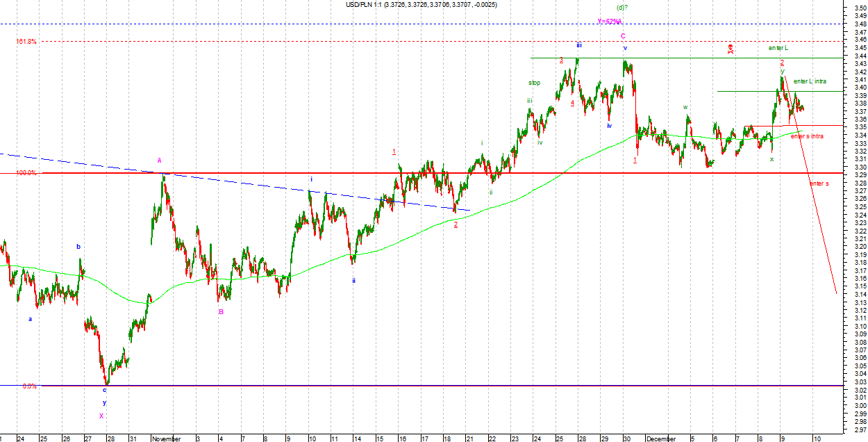Screen dimensions: 868x442
Task: Select the magenta 'X' label at bottom
Action: click(101, 416)
